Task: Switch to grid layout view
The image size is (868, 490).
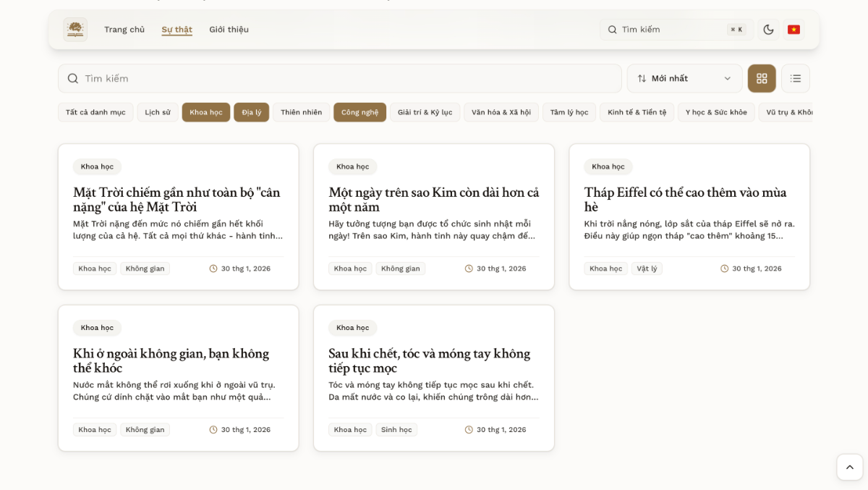Action: coord(762,78)
